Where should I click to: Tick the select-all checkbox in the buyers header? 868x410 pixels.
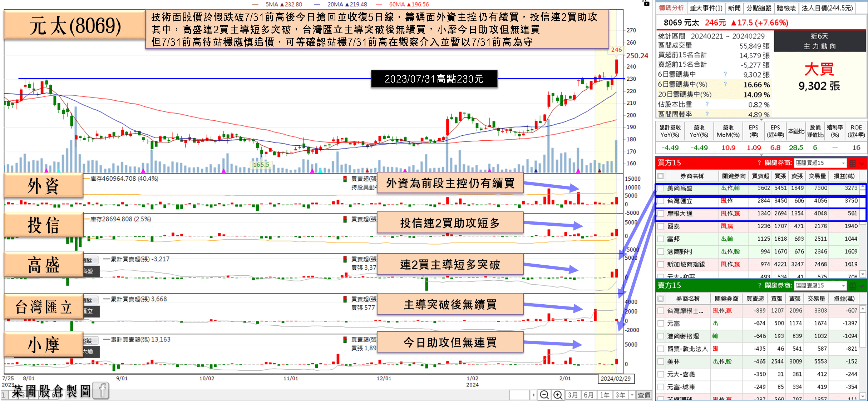click(661, 176)
